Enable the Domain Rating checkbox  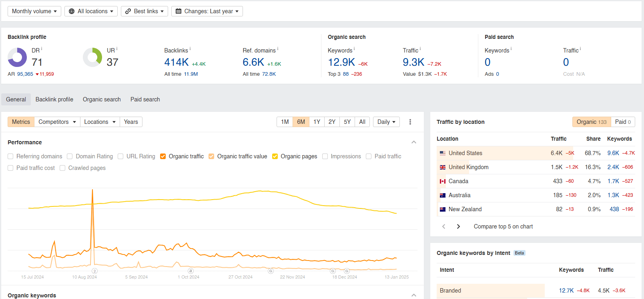coord(70,156)
